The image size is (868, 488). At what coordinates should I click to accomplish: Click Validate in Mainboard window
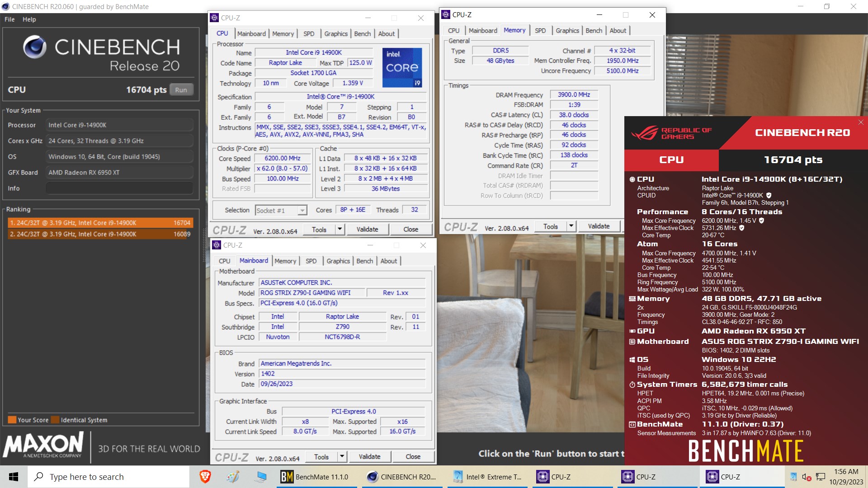pyautogui.click(x=369, y=457)
